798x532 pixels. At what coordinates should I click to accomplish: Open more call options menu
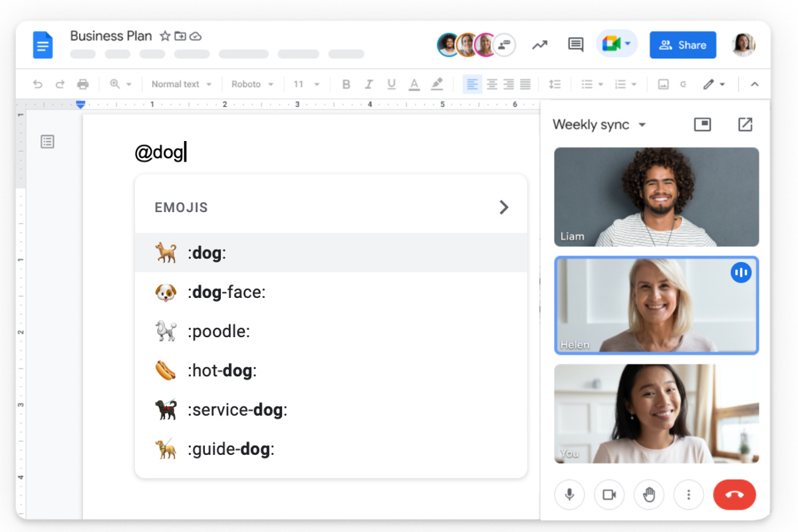pos(689,495)
